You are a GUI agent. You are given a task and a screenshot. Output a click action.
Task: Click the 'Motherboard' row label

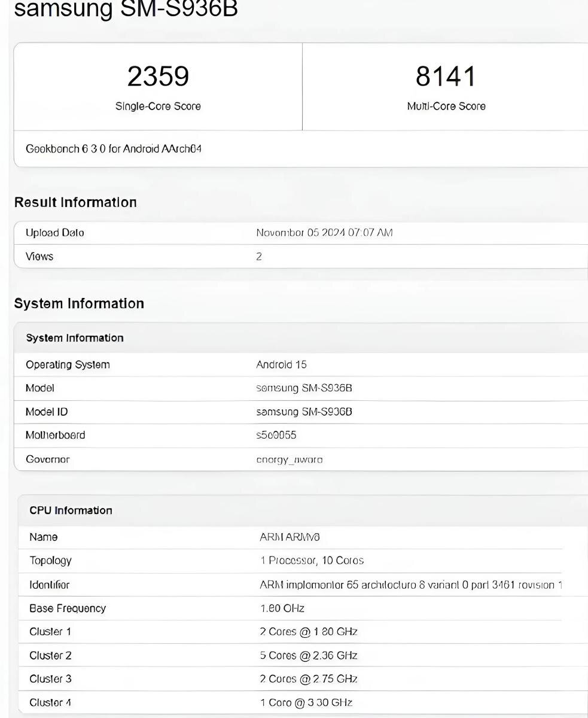(x=56, y=435)
